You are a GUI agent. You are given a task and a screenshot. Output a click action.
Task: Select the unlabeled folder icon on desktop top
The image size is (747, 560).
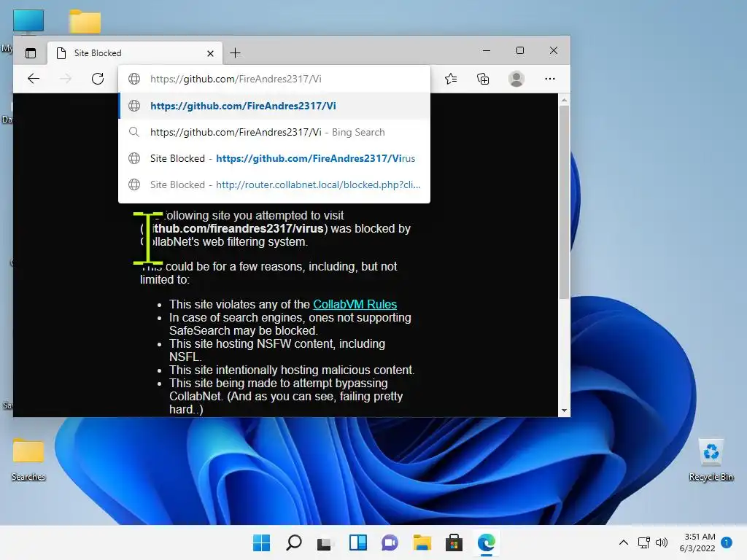(85, 22)
